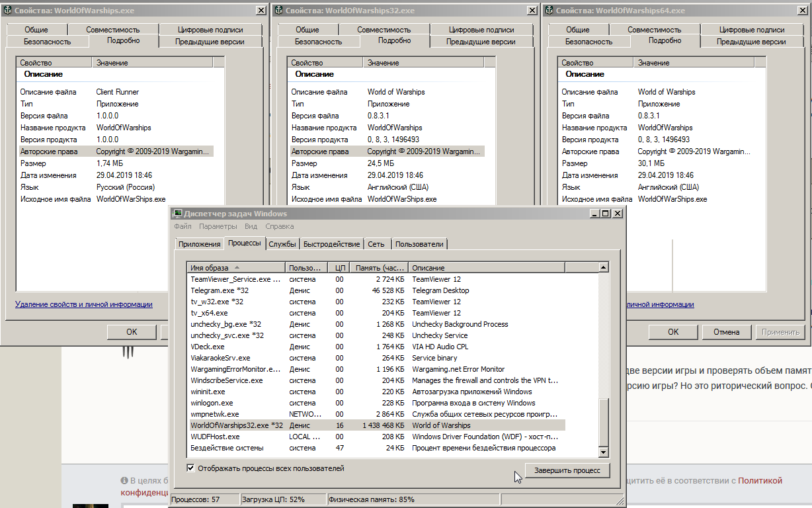Toggle 'Отображать процессы всех пользователей' checkbox
Screen dimensions: 812x508
[x=191, y=468]
